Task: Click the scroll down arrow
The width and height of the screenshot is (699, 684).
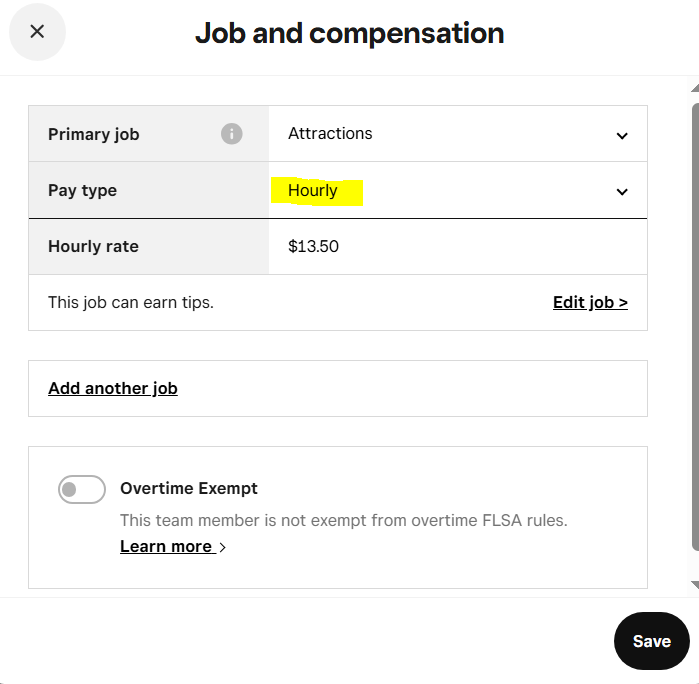Action: (x=694, y=585)
